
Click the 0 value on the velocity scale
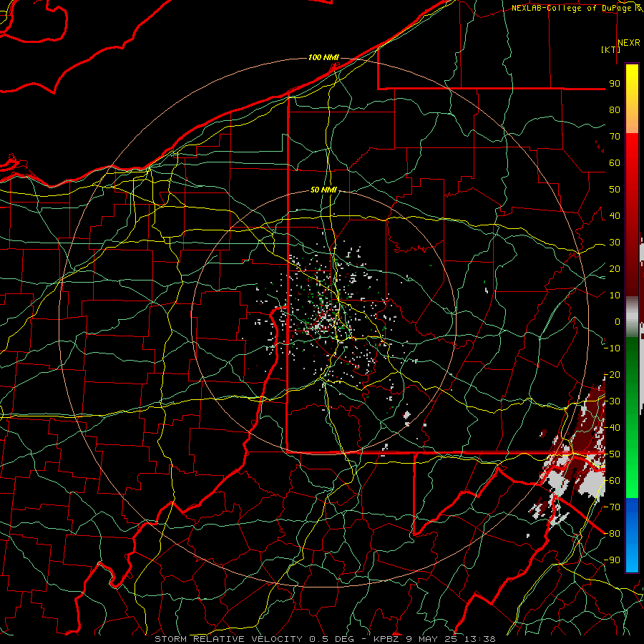618,321
